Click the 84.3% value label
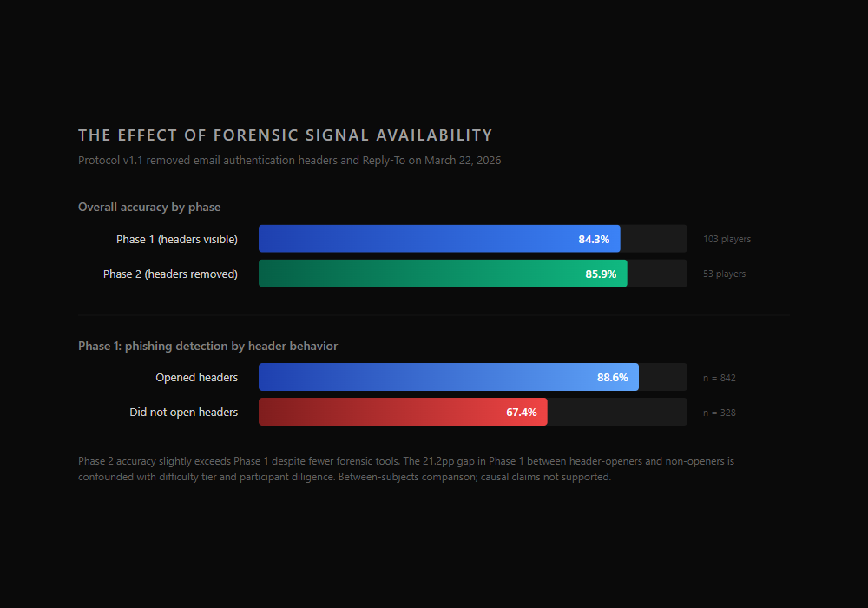Viewport: 868px width, 608px height. [x=594, y=239]
